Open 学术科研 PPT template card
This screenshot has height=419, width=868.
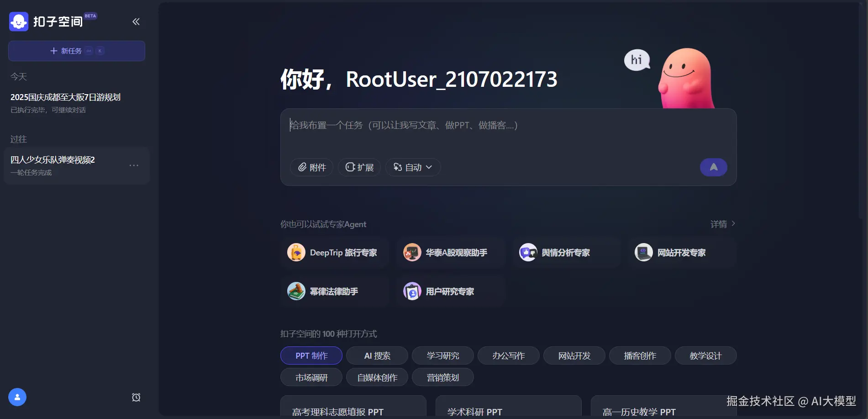(x=509, y=407)
